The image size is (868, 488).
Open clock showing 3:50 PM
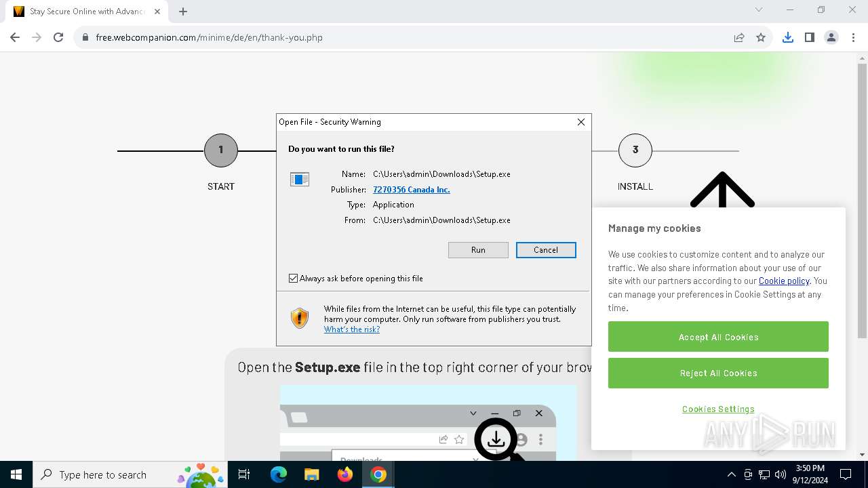pos(810,474)
